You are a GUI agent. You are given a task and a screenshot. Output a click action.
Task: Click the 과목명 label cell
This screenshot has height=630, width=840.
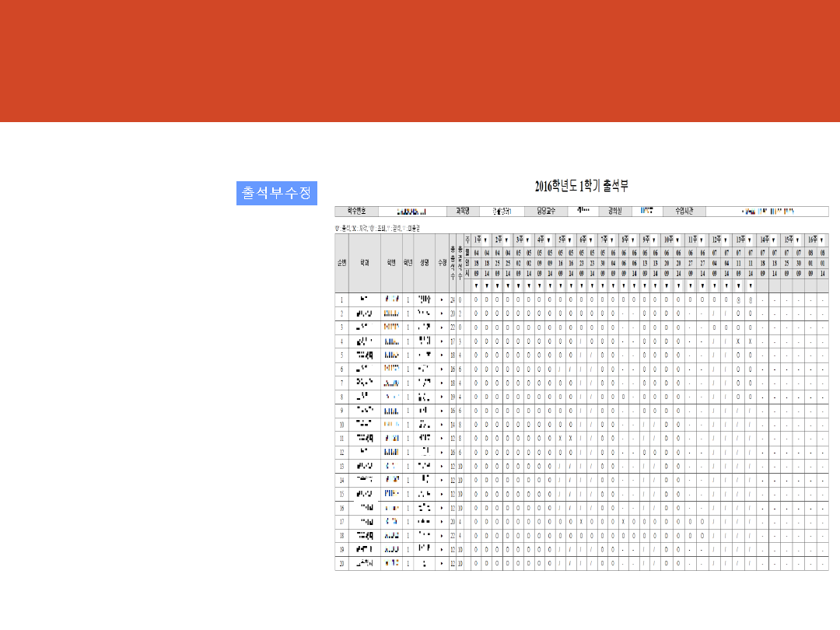pos(462,211)
